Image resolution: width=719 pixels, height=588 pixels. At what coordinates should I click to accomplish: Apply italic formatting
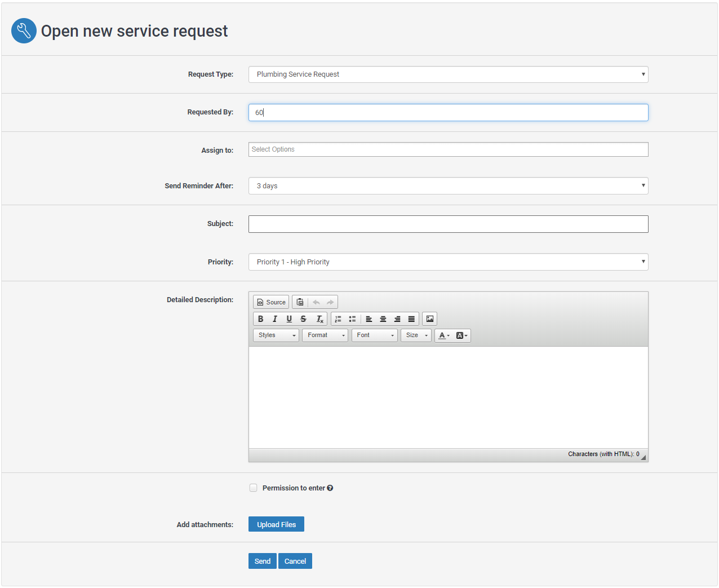click(275, 319)
